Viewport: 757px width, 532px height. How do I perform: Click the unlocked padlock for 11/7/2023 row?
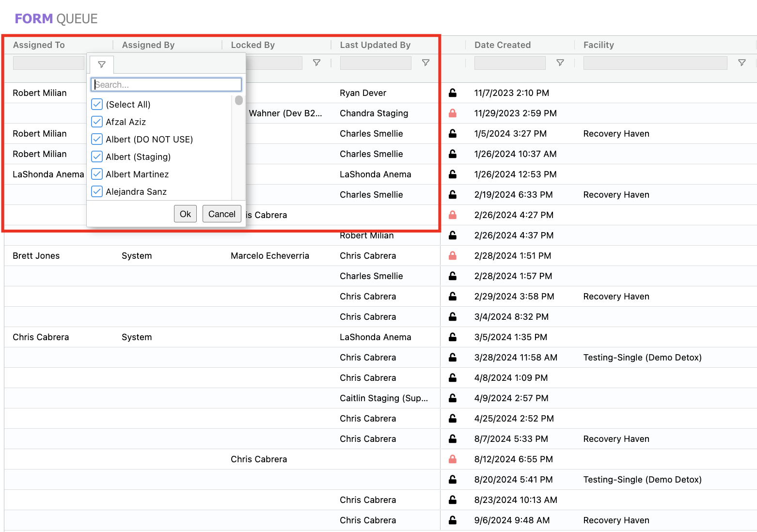(x=452, y=93)
